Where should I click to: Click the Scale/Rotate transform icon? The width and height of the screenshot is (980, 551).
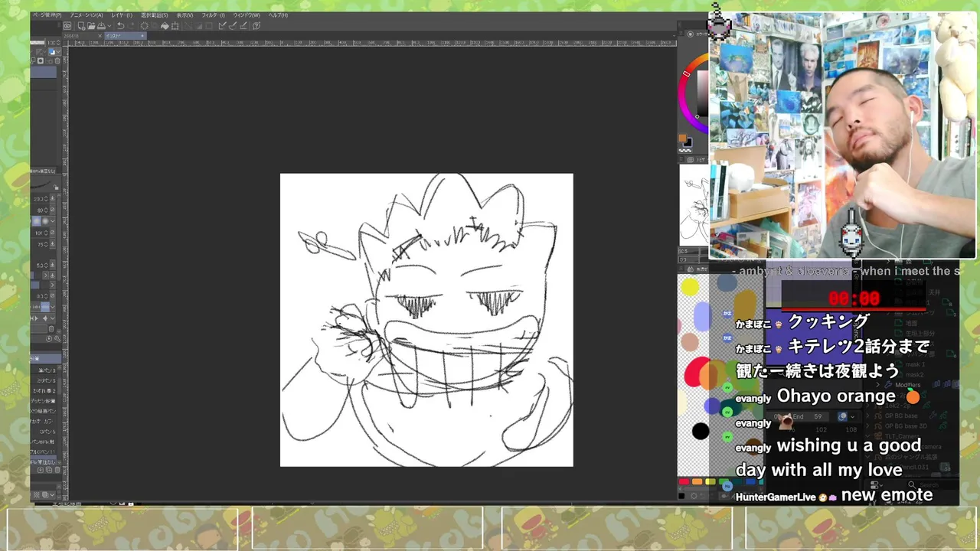click(175, 26)
